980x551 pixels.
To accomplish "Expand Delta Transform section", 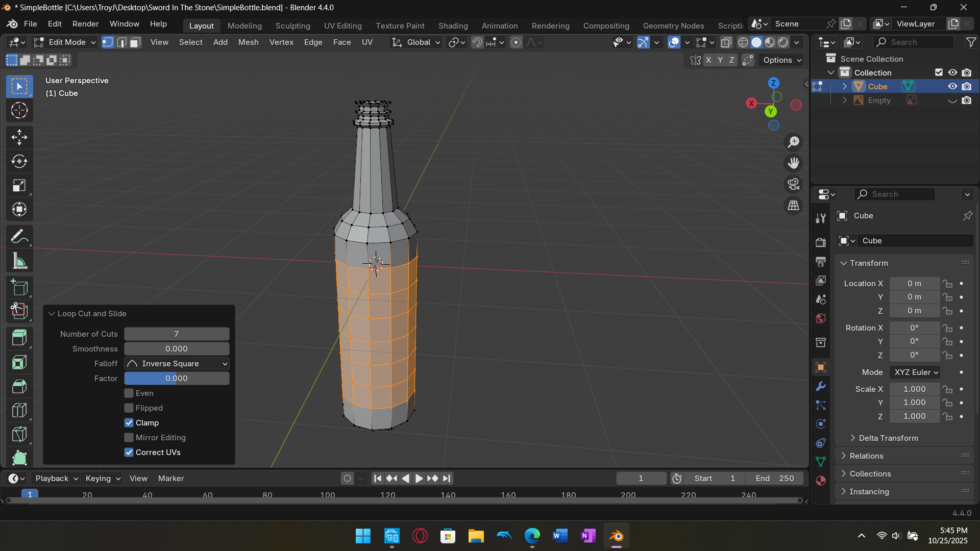I will (x=888, y=438).
